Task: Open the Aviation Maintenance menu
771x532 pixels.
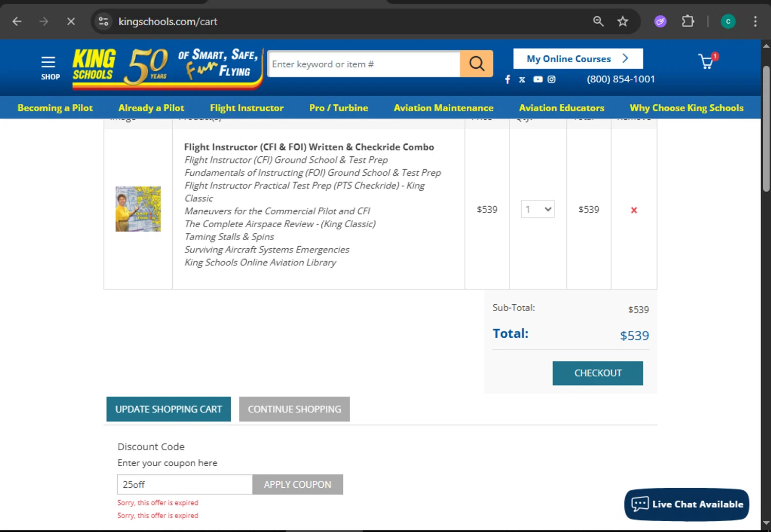Action: [444, 108]
